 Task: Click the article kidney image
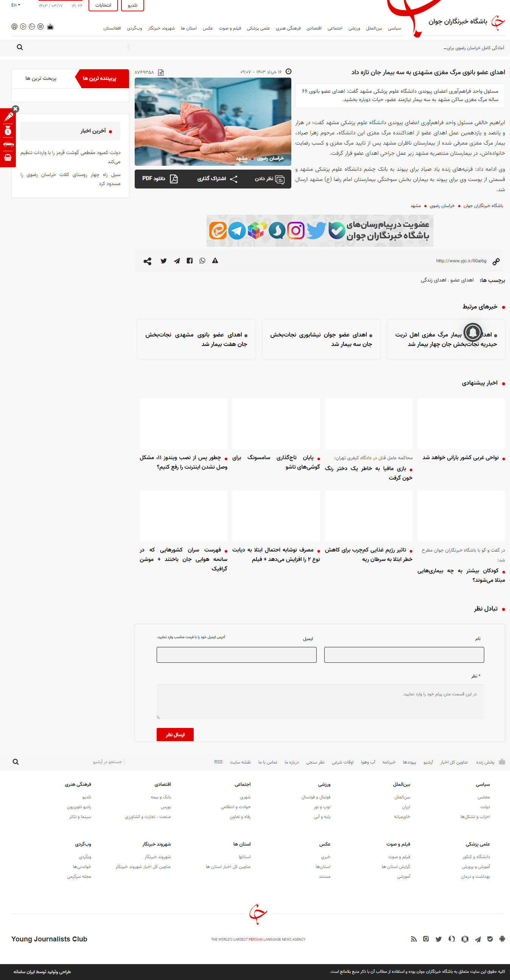click(x=213, y=122)
